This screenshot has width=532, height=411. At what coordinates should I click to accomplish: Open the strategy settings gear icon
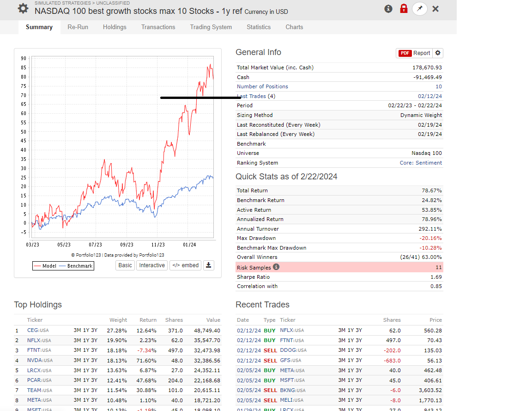coord(23,8)
